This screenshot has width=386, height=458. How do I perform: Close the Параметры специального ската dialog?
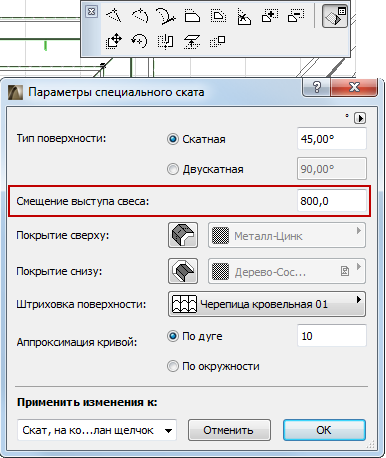[x=354, y=87]
